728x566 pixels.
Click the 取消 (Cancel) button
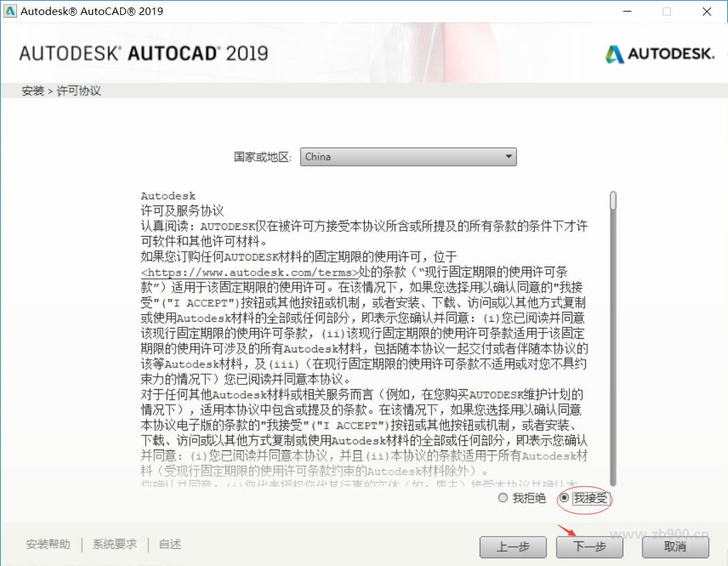675,547
